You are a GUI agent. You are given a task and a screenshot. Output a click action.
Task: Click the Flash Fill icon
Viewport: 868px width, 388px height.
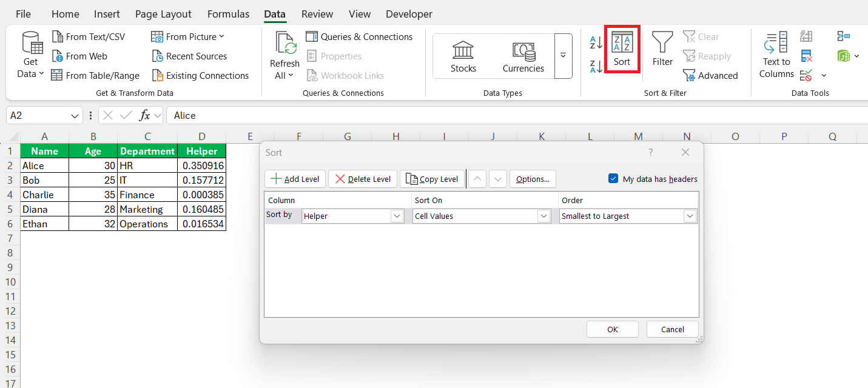[x=806, y=37]
